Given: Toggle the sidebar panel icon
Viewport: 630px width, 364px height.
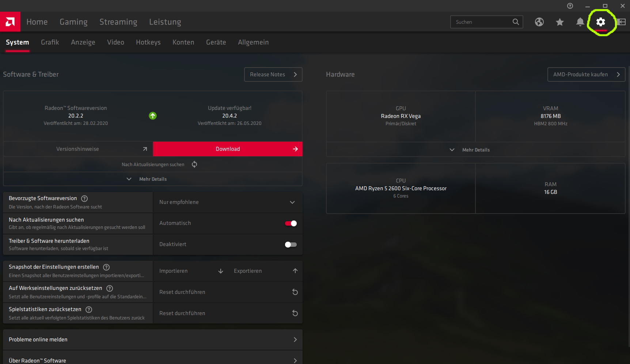Looking at the screenshot, I should pyautogui.click(x=621, y=22).
